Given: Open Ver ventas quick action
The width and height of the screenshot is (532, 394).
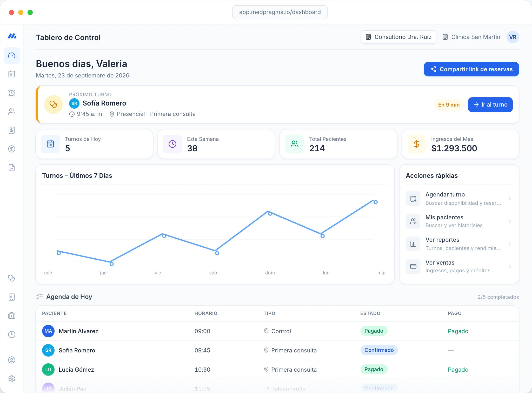Looking at the screenshot, I should [459, 266].
